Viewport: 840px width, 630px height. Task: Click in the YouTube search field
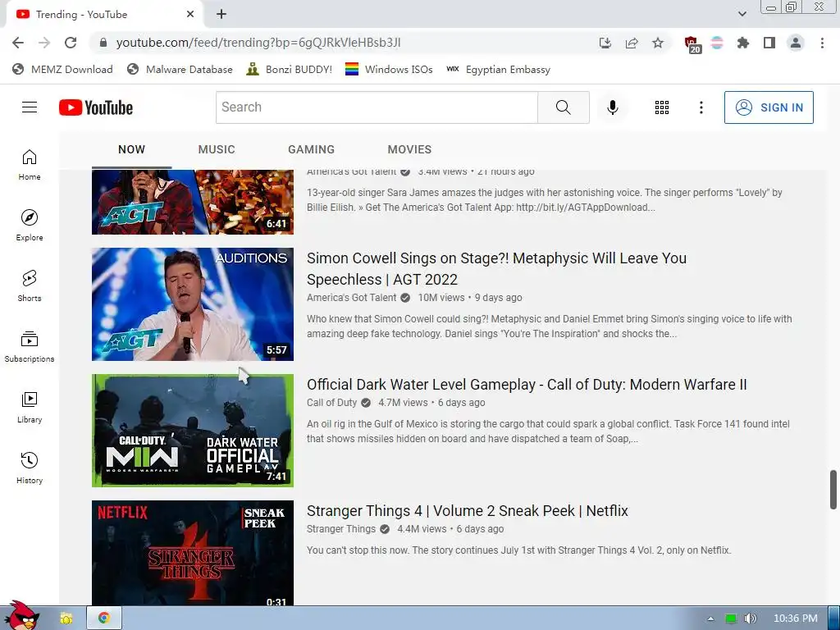377,107
